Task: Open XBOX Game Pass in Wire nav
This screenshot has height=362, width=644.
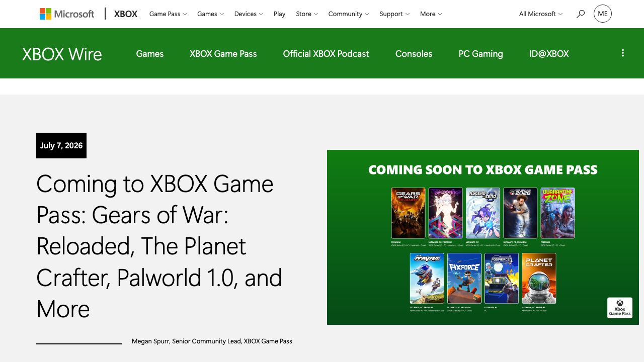Action: pyautogui.click(x=223, y=54)
